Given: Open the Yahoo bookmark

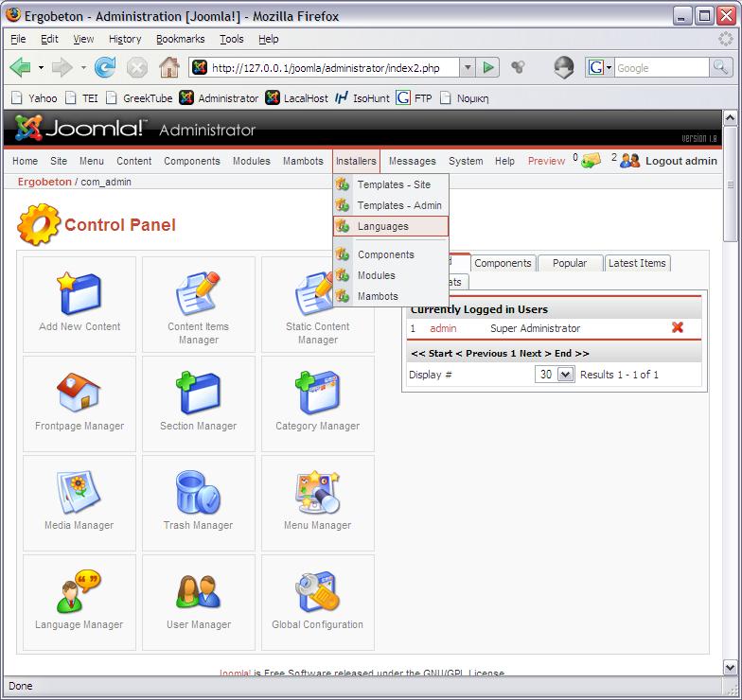Looking at the screenshot, I should tap(34, 98).
